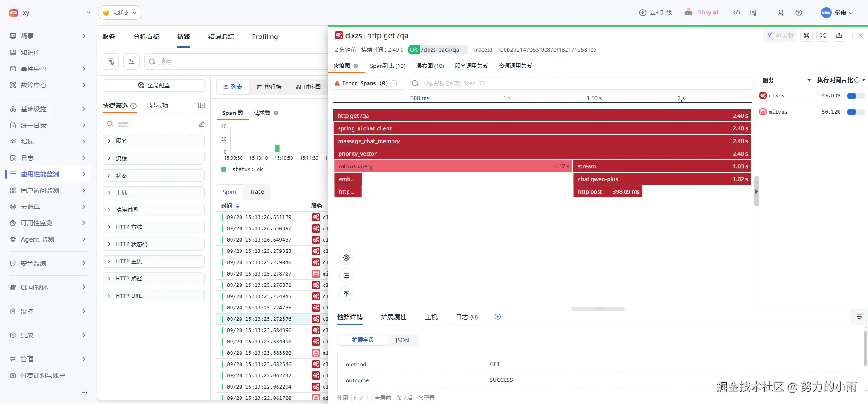Image resolution: width=868 pixels, height=404 pixels.
Task: Open the help question mark icon
Action: [798, 13]
